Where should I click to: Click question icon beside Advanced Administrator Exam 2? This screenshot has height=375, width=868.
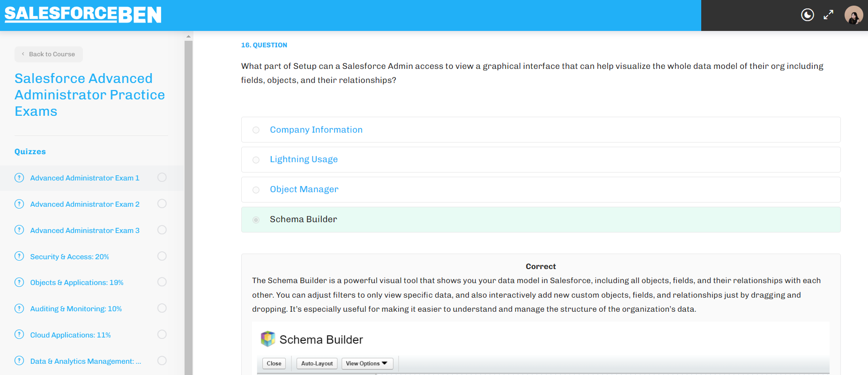click(x=19, y=204)
